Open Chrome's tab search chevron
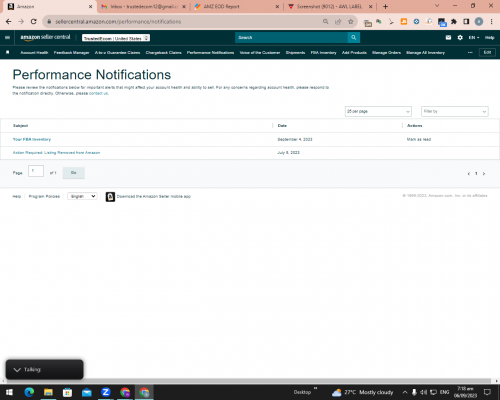The image size is (500, 400). click(437, 6)
